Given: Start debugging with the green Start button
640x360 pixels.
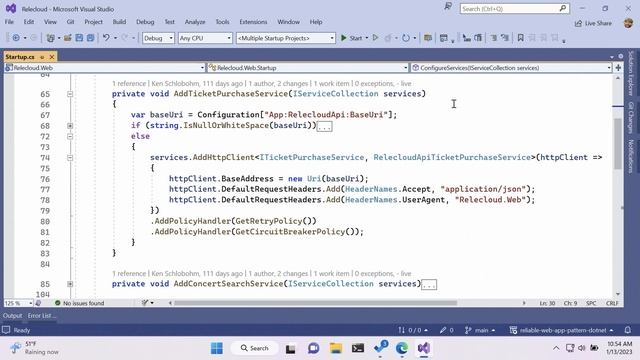Looking at the screenshot, I should (x=351, y=38).
